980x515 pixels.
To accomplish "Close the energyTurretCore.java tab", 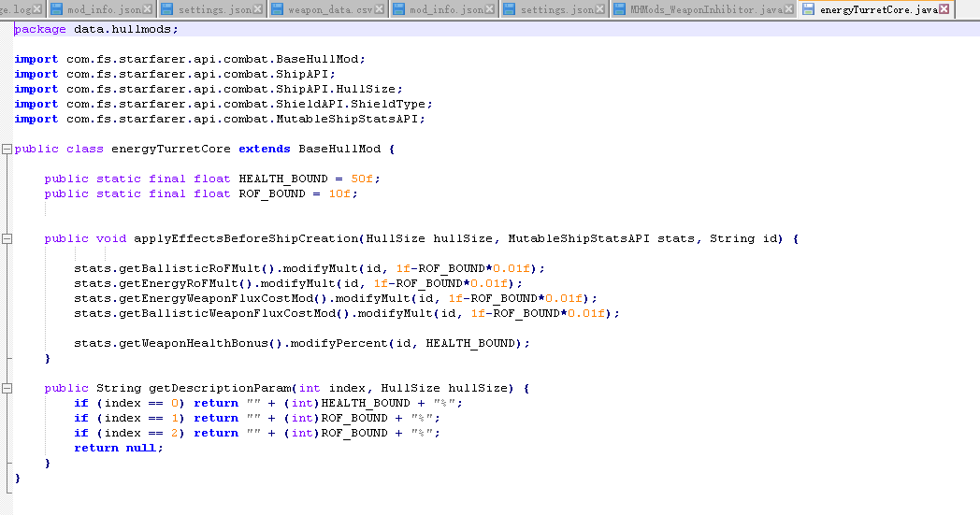I will coord(944,9).
